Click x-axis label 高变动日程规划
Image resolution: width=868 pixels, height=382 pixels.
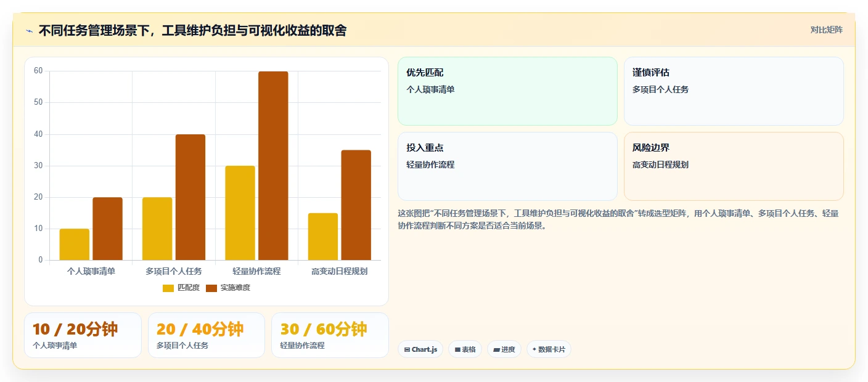pyautogui.click(x=340, y=271)
